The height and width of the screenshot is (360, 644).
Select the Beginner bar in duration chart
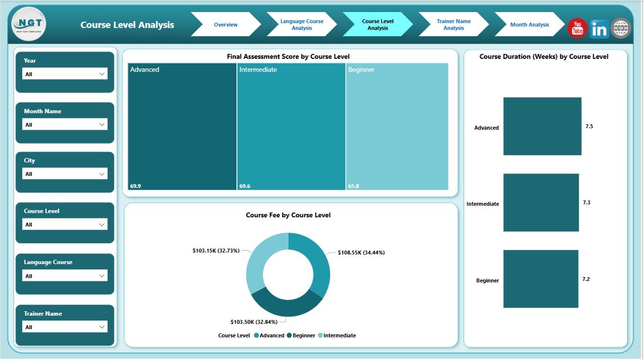pos(540,279)
